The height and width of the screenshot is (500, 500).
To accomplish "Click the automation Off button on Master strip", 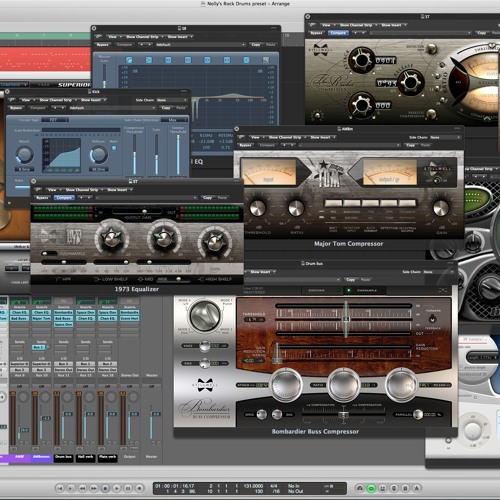I will [x=151, y=386].
